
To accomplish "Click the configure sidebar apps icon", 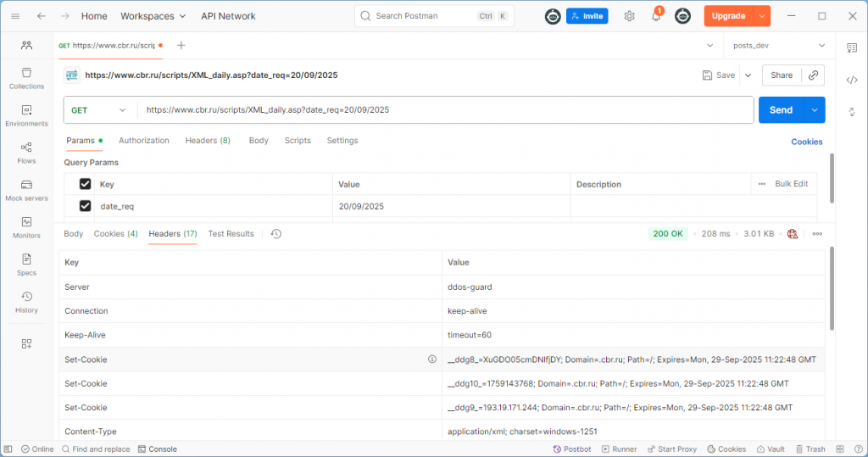I will click(26, 344).
